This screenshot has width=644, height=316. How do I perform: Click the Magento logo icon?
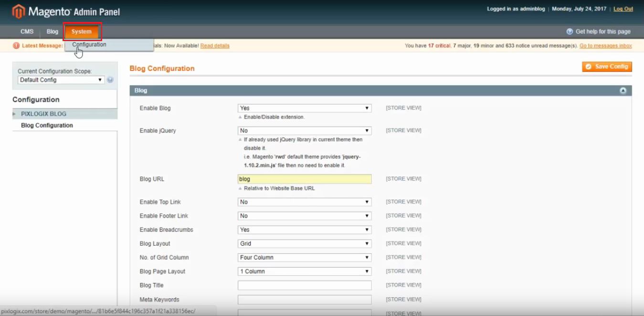(x=18, y=11)
